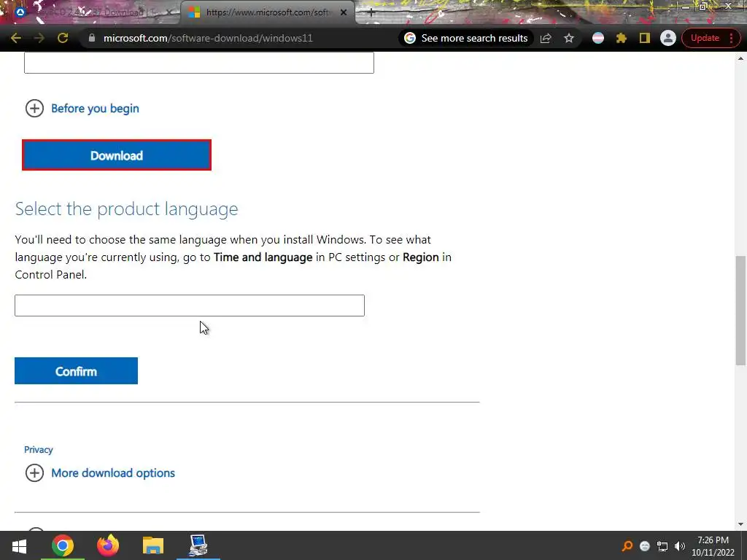Click the orange search tray icon
Viewport: 747px width, 560px height.
click(627, 546)
